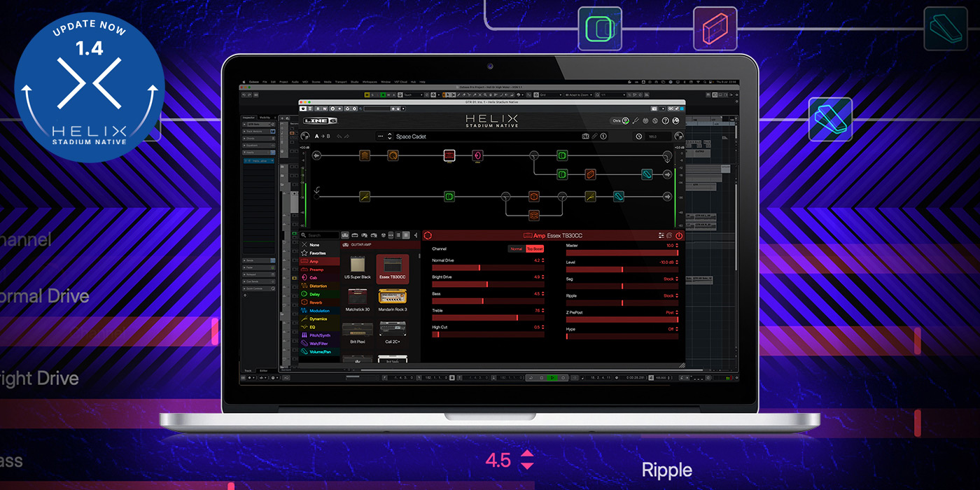Select the Cab category icon

tap(304, 278)
